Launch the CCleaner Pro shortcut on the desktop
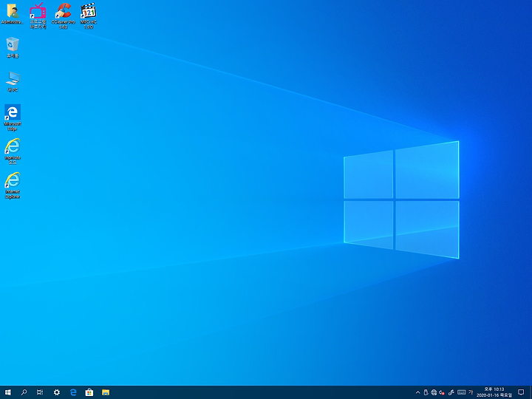The image size is (532, 399). pyautogui.click(x=63, y=16)
